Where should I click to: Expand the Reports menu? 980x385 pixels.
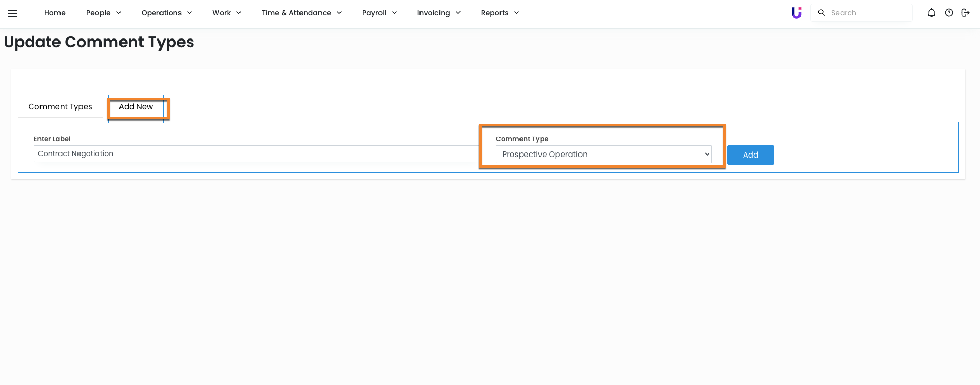[x=499, y=13]
